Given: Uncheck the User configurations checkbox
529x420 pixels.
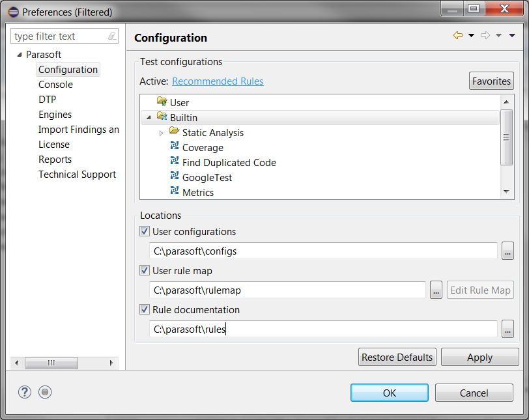Looking at the screenshot, I should click(x=145, y=231).
